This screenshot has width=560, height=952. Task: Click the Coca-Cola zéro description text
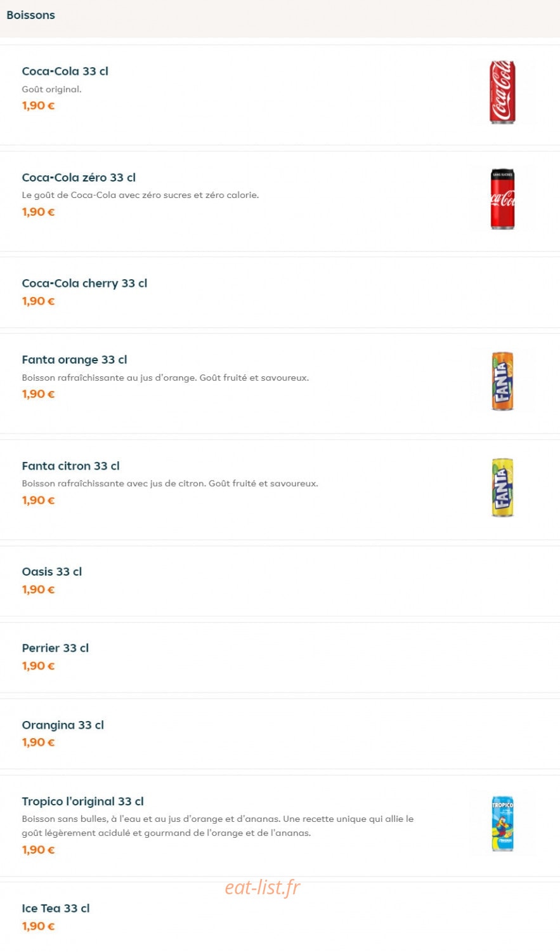pyautogui.click(x=140, y=195)
